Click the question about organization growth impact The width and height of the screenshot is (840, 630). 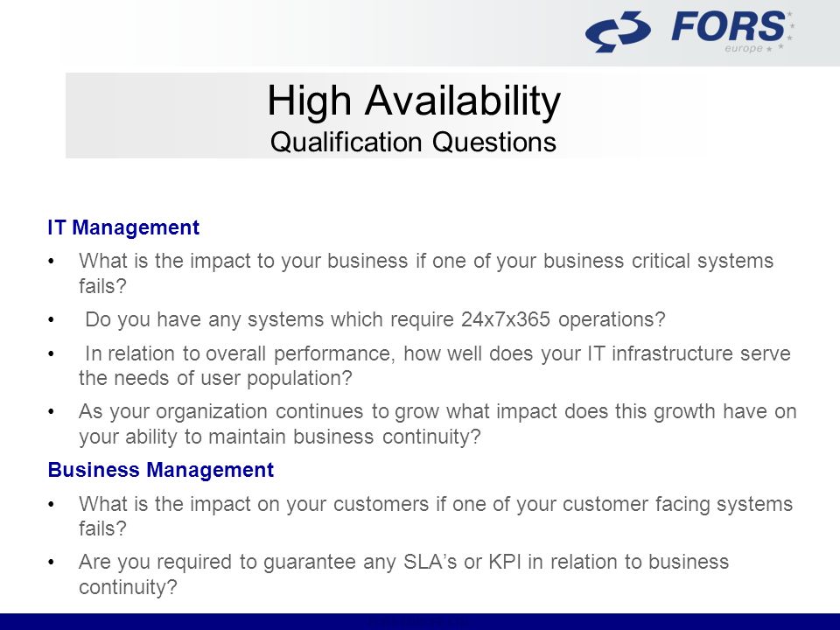point(437,423)
